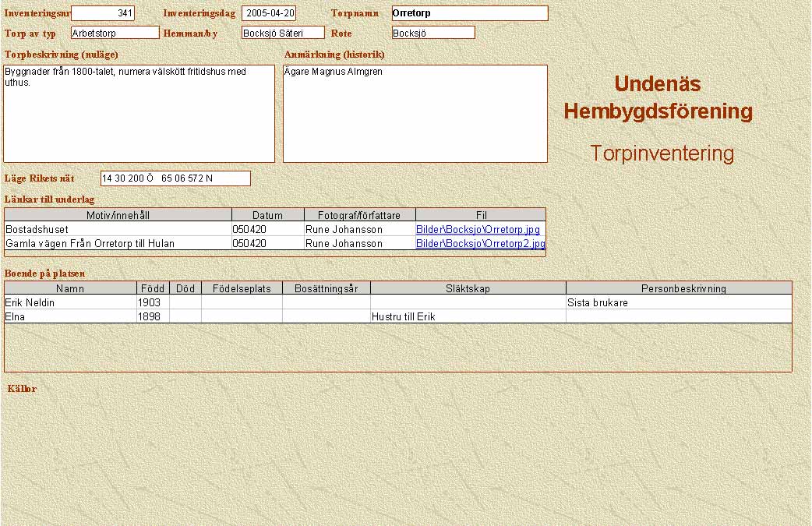The image size is (812, 526).
Task: Select the Gamla vägen Från Orretorp cell
Action: point(118,244)
